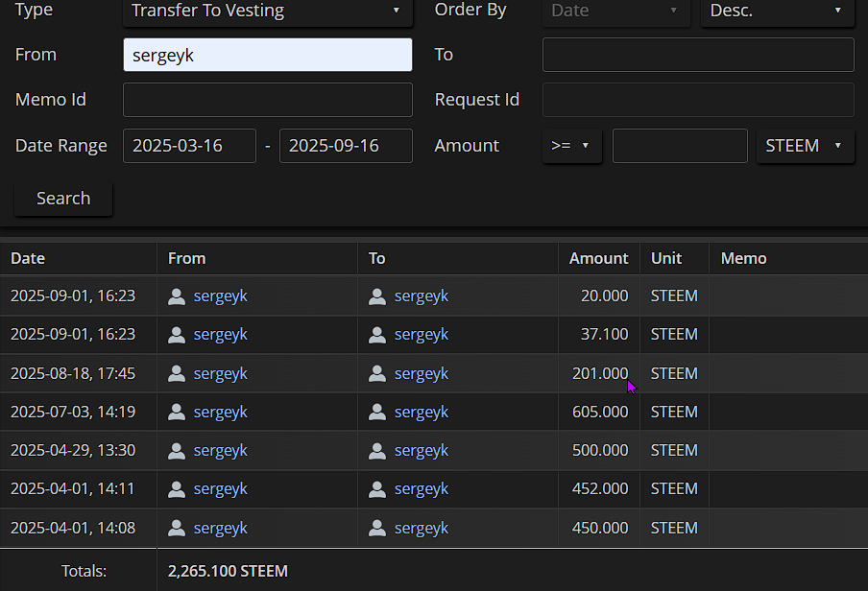Click To user icon in 500.000 row
Image resolution: width=868 pixels, height=591 pixels.
[377, 450]
